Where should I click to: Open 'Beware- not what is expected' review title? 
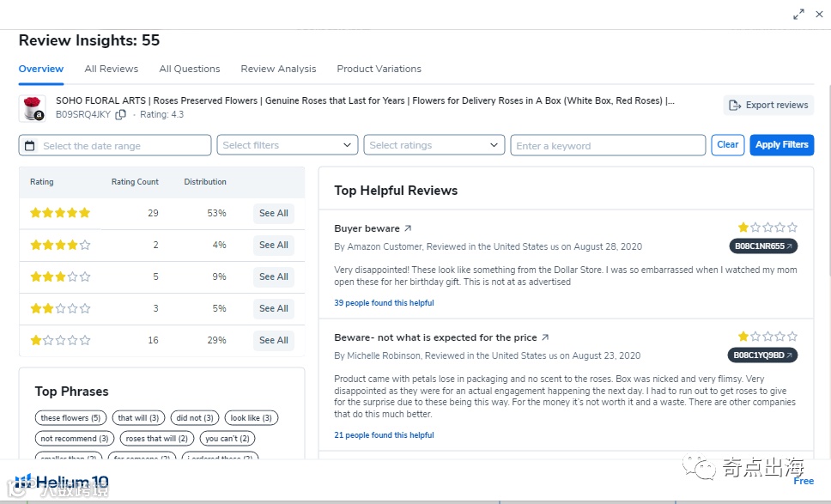click(x=435, y=337)
